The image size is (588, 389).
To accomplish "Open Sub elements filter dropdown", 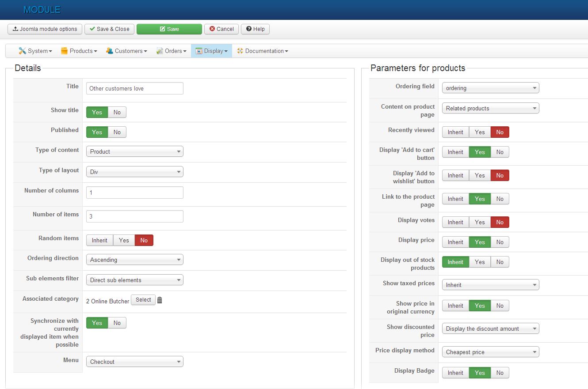I will pyautogui.click(x=135, y=280).
